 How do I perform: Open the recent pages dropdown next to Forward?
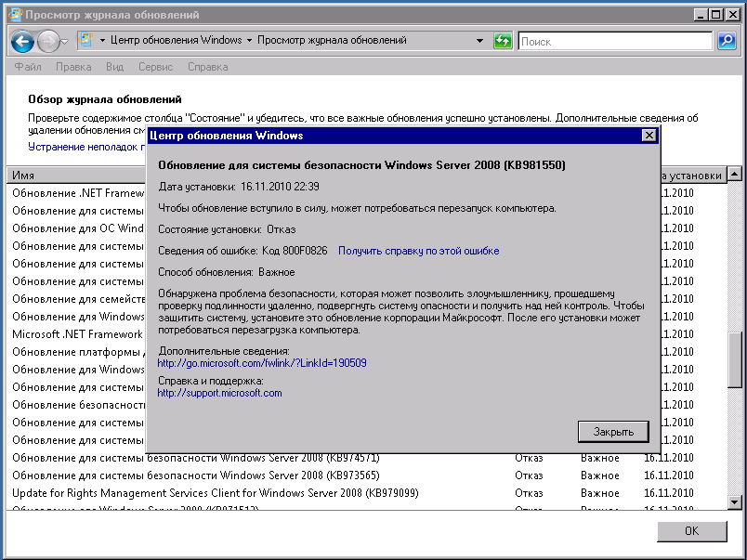point(65,41)
